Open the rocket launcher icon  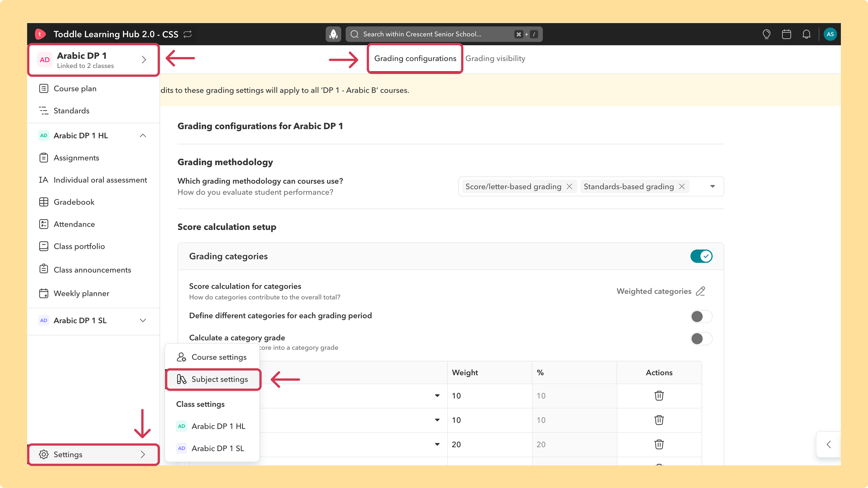333,34
